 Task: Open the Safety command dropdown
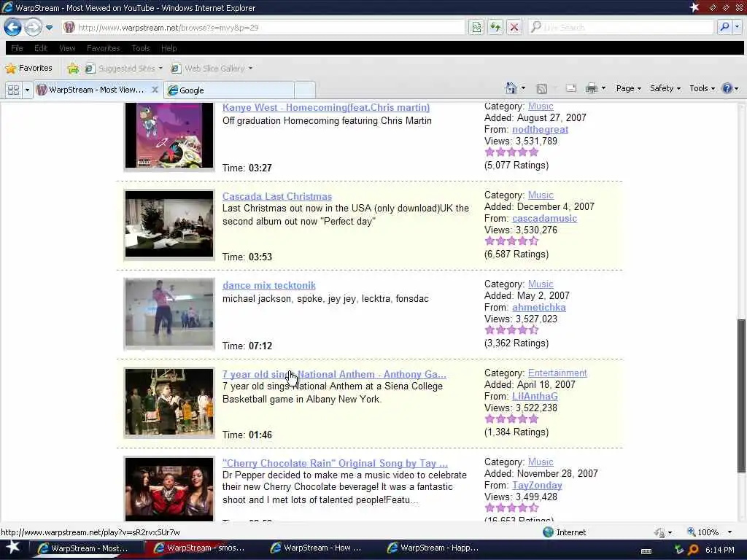tap(665, 88)
